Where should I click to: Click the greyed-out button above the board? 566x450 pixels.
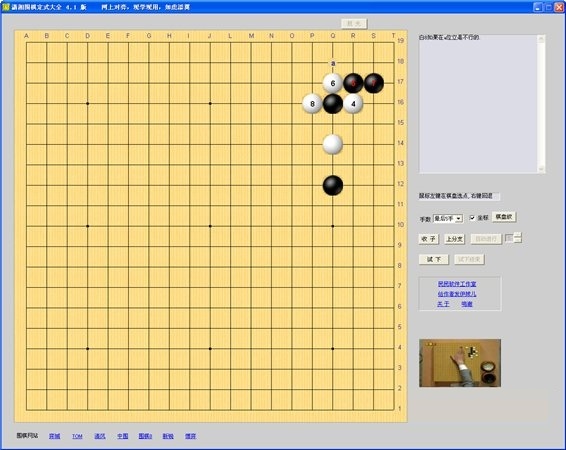tap(354, 23)
